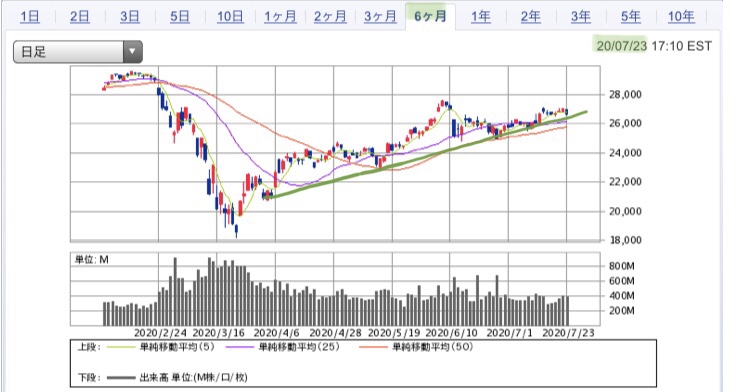Click the purple 単純移動平均(25) legend line
737x392 pixels.
click(x=240, y=348)
